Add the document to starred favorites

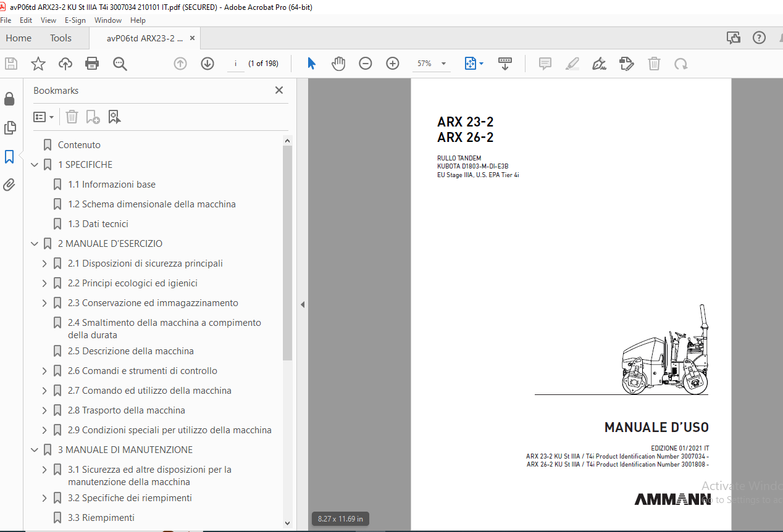38,64
